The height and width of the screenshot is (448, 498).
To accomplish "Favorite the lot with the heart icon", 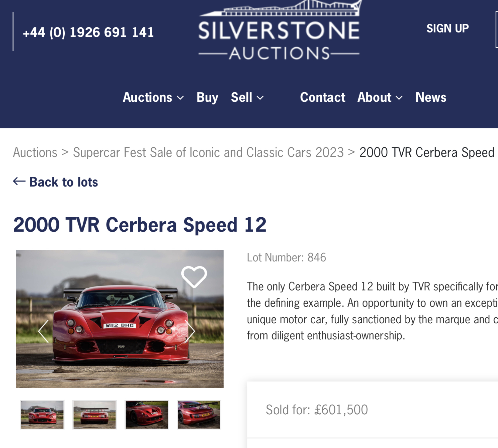I will click(x=194, y=277).
